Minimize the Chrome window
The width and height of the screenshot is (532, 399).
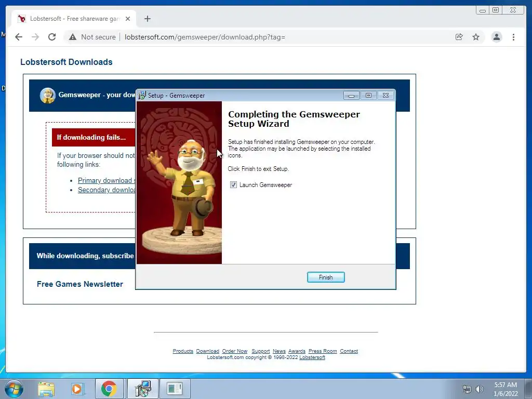click(x=483, y=10)
